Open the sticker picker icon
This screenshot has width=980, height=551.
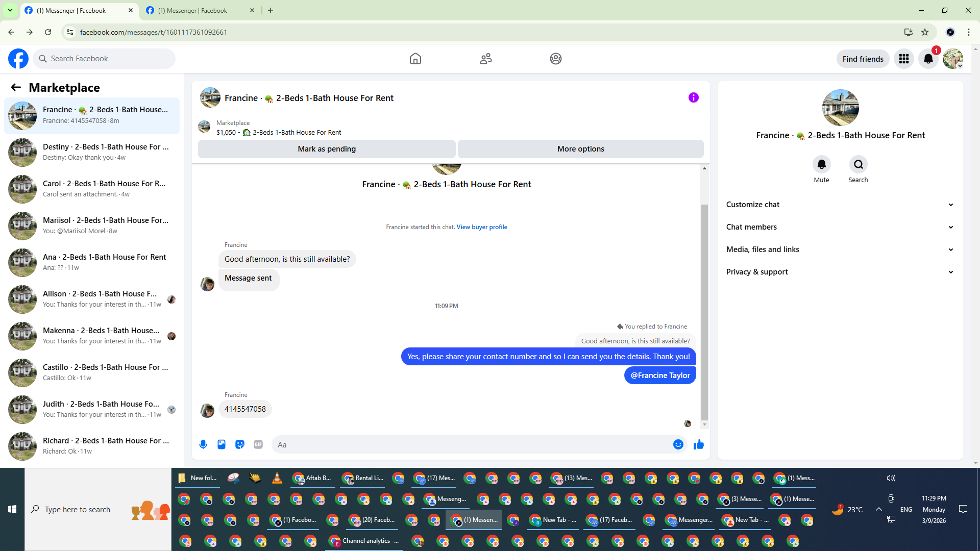[x=240, y=444]
